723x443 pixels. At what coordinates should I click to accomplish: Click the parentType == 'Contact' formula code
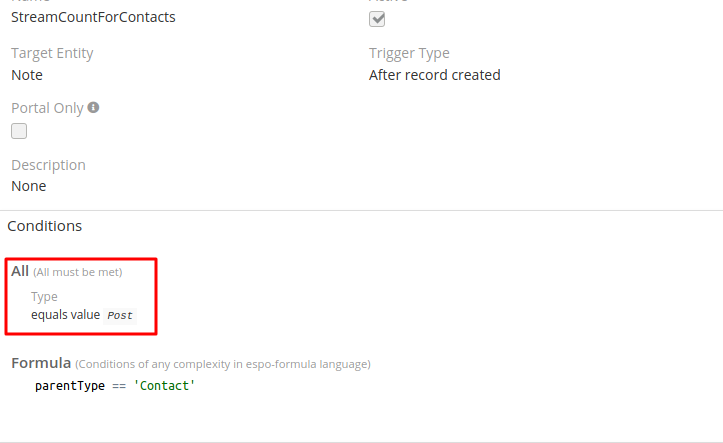tap(114, 385)
